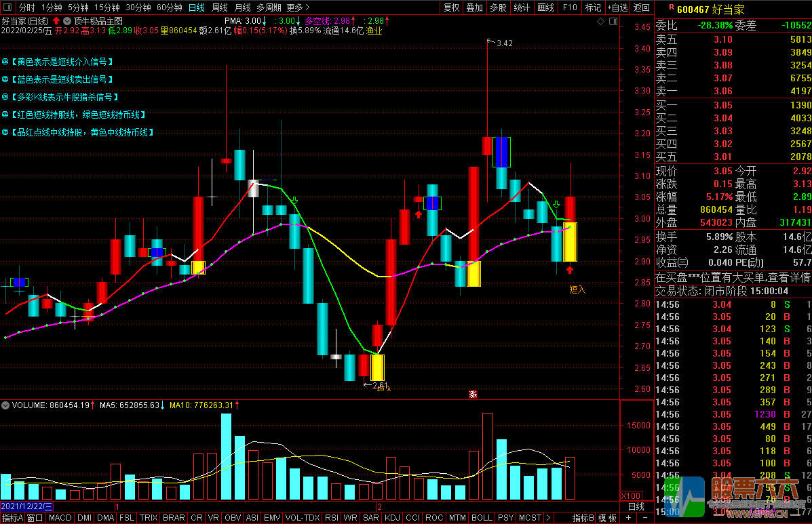This screenshot has height=524, width=812.
Task: Expand the 更多 periods menu
Action: 297,7
